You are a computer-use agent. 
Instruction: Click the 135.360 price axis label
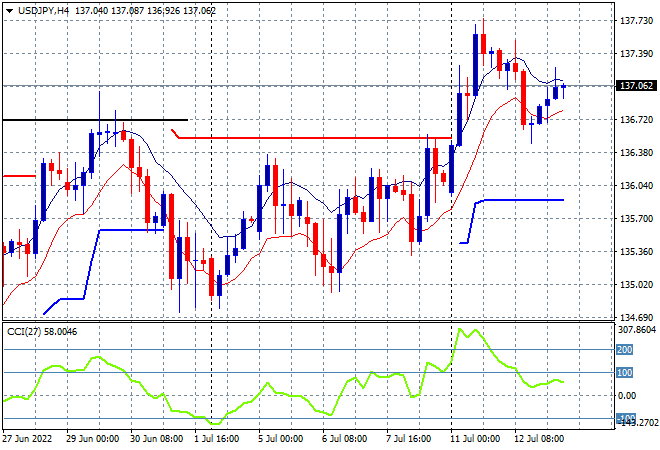point(636,252)
